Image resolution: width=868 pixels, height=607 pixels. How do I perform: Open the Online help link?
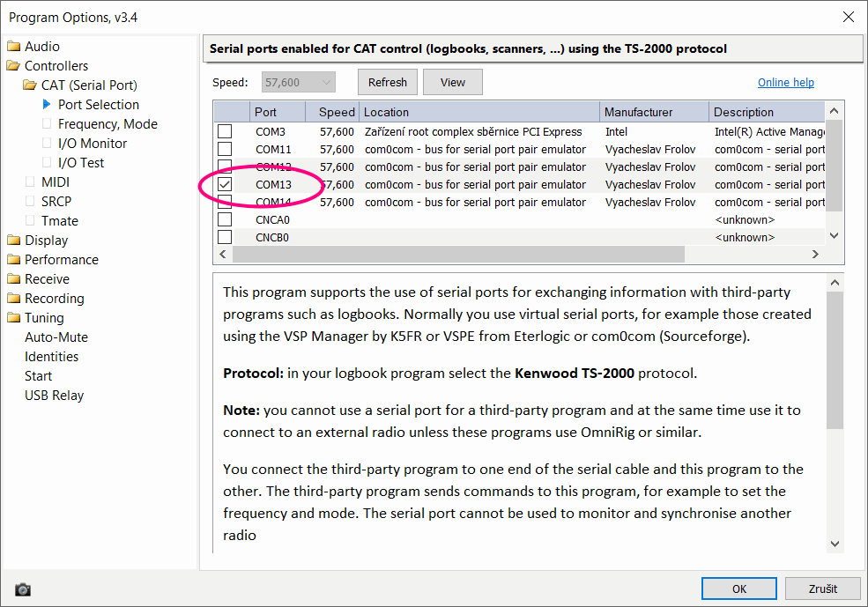click(x=785, y=83)
